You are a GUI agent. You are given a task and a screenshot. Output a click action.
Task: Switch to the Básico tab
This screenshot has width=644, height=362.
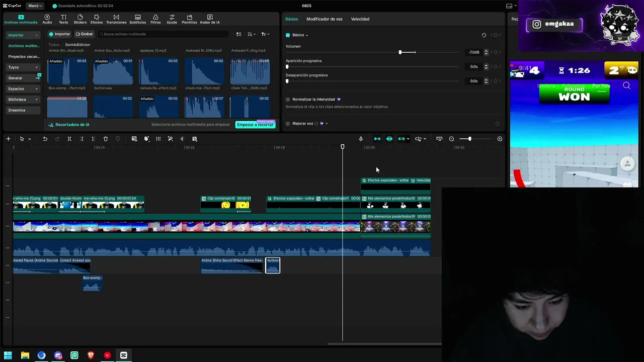(x=291, y=19)
